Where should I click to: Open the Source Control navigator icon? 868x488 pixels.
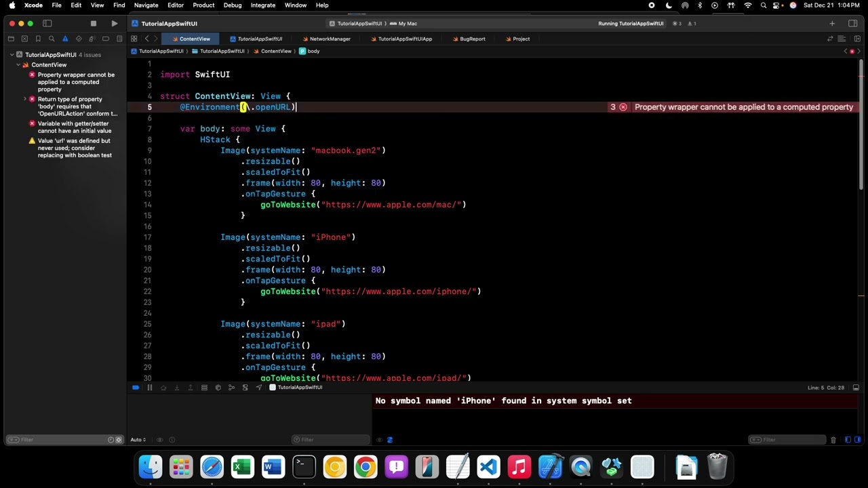coord(24,39)
